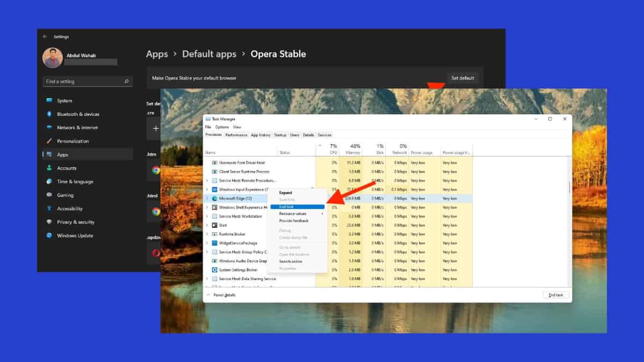The height and width of the screenshot is (362, 644).
Task: Expand the Microsoft Edge (12) process group
Action: point(207,198)
